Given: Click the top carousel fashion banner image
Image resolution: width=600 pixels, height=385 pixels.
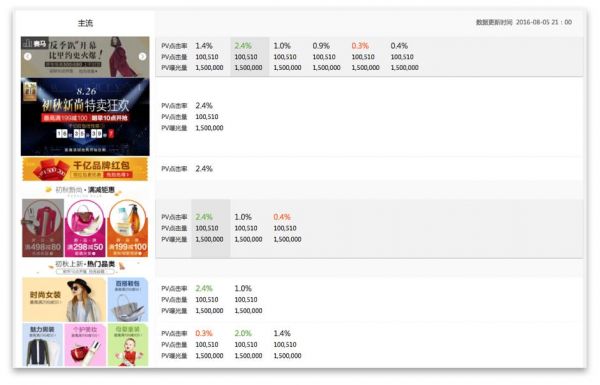Looking at the screenshot, I should coord(85,57).
